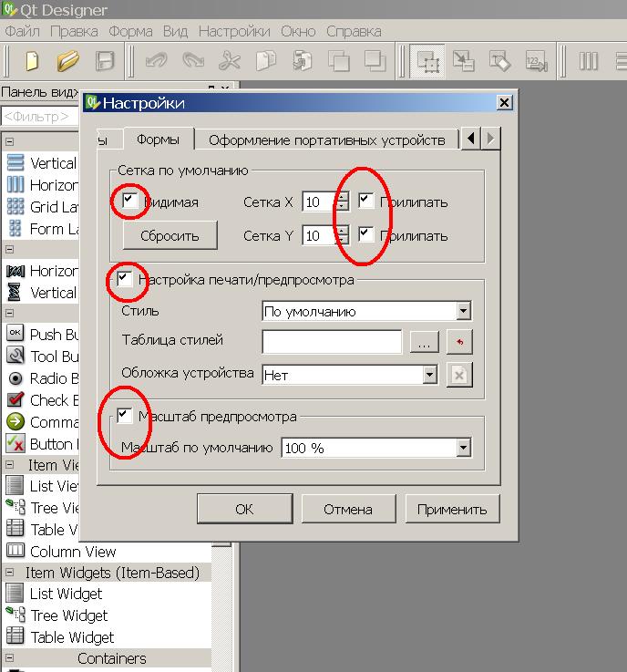Open the Стиль dropdown
This screenshot has width=627, height=672.
tap(366, 311)
